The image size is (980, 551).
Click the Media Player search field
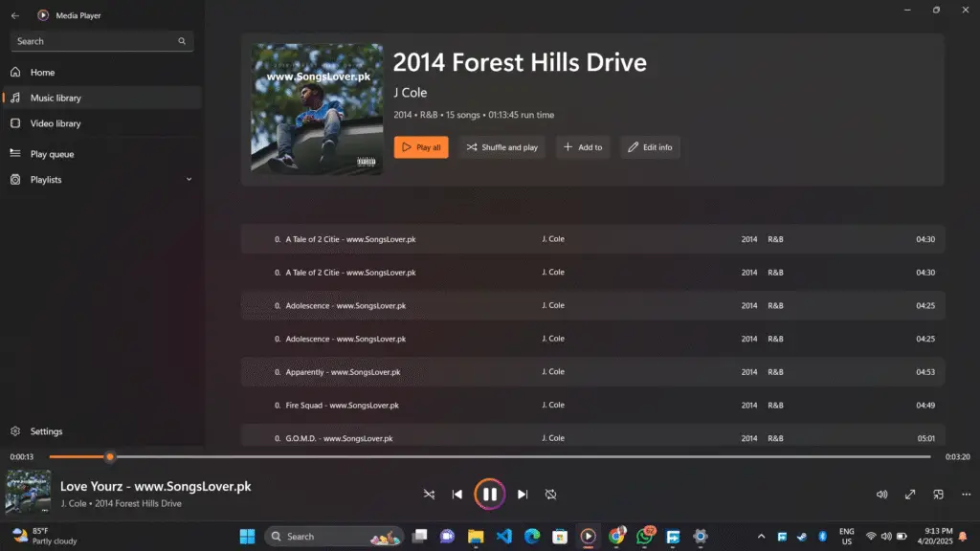(101, 41)
